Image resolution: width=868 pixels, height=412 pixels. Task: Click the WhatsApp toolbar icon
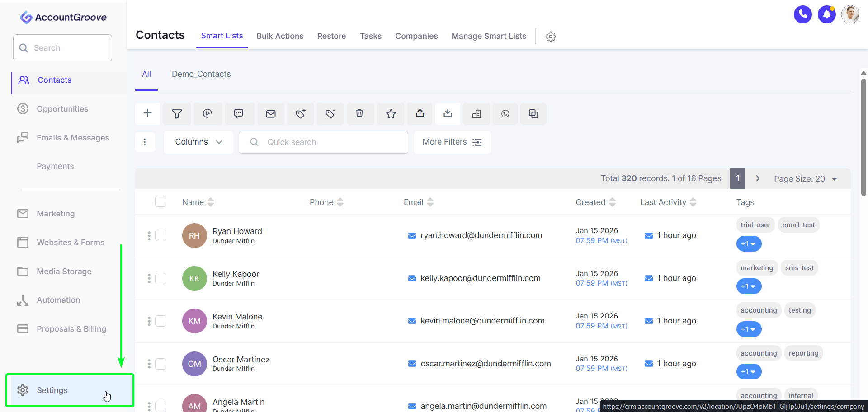[x=505, y=113]
